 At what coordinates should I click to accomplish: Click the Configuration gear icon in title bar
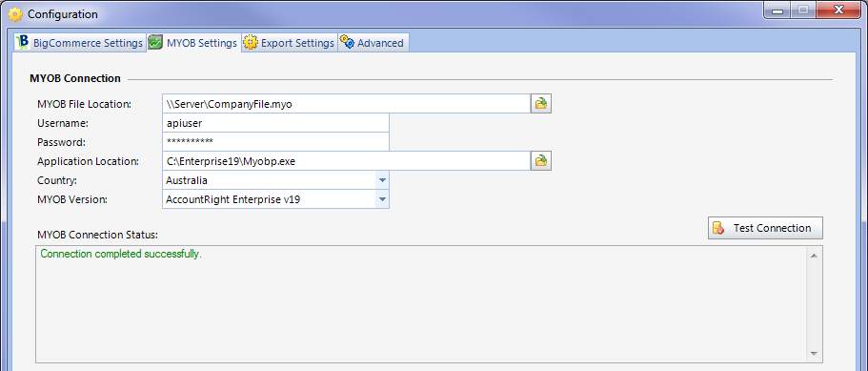point(16,14)
